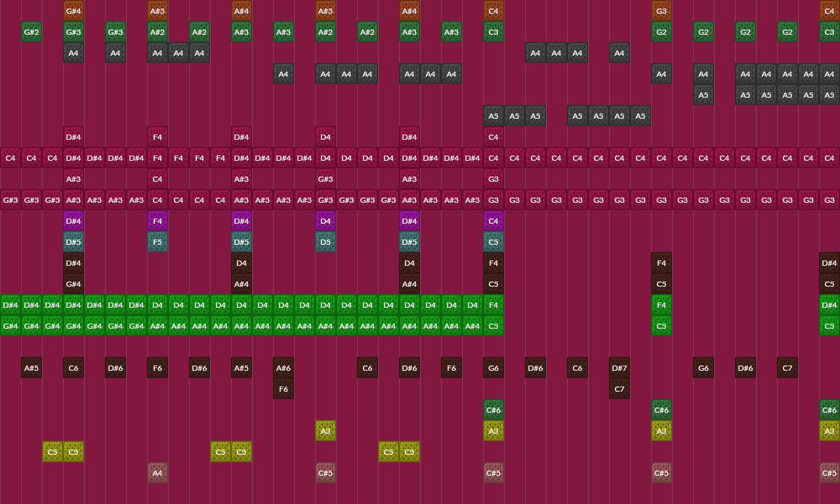Click the bright green F4 note ending the D#4 row

[x=493, y=304]
